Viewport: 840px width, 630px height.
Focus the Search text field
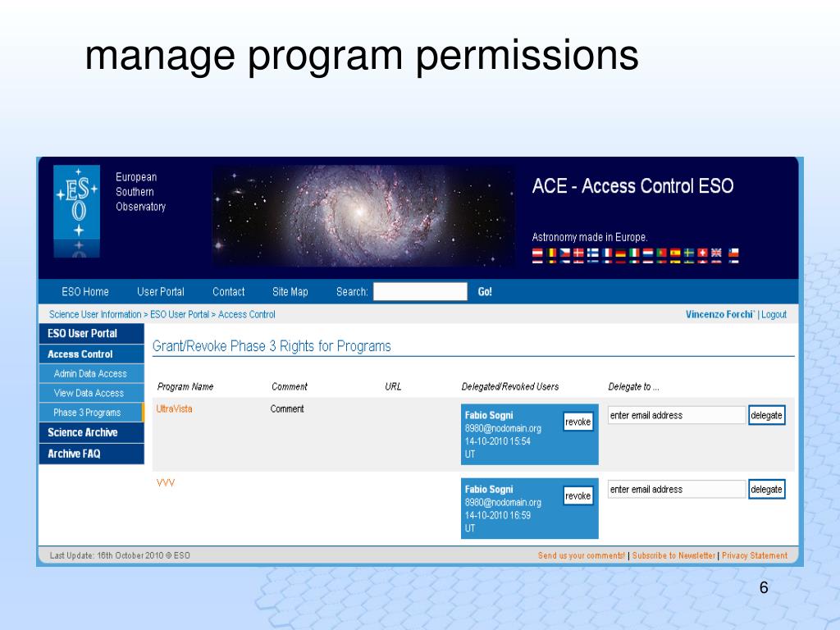click(x=420, y=292)
